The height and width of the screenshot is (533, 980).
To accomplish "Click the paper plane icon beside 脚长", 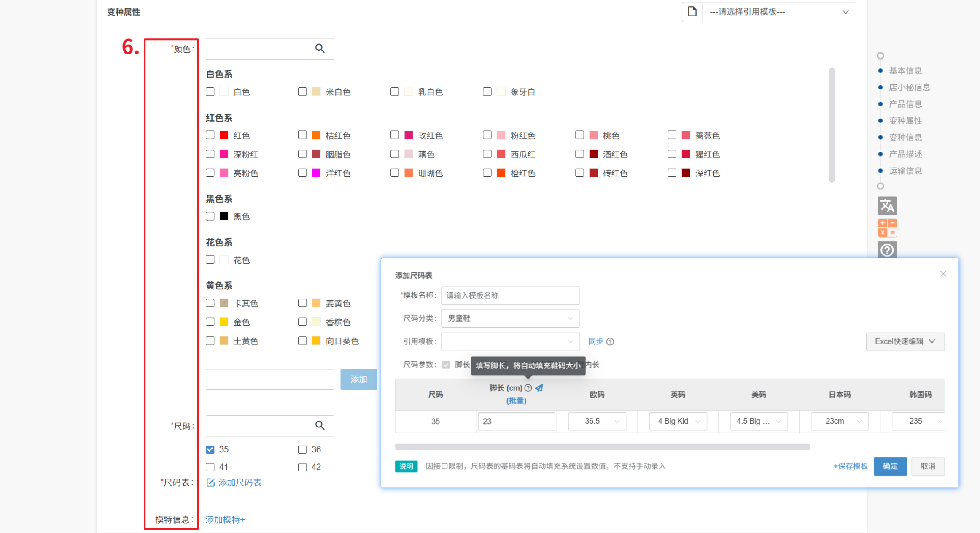I will point(539,388).
